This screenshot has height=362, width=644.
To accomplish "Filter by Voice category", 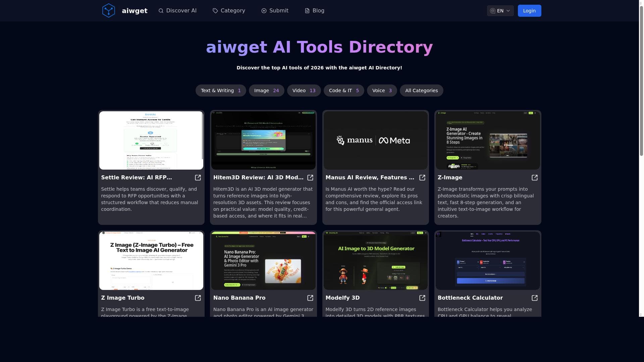I will tap(382, 90).
